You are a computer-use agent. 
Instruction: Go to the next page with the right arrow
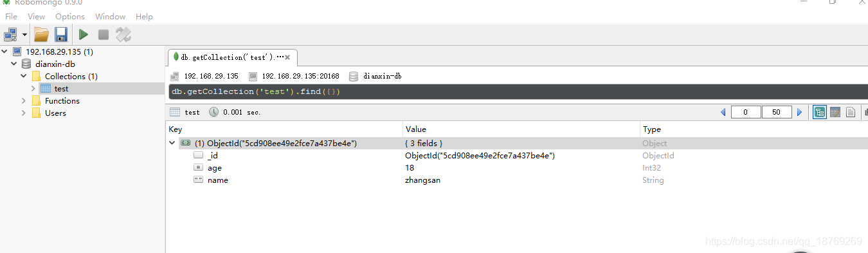coord(800,112)
